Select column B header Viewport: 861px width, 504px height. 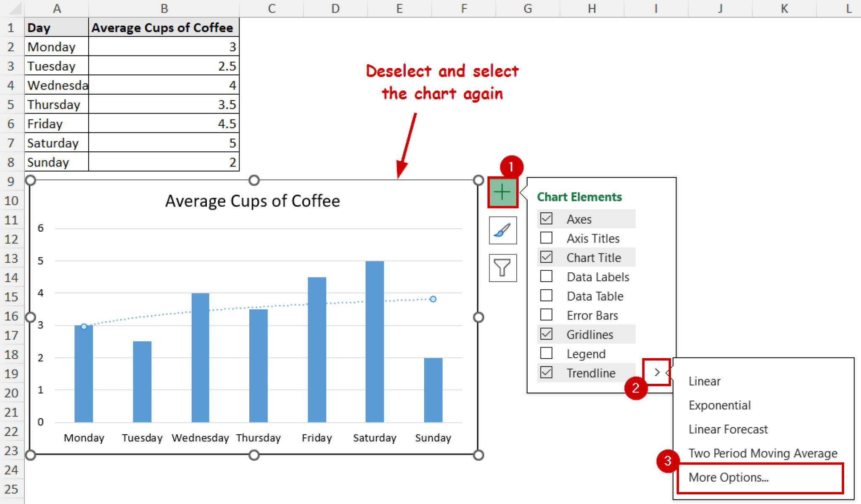164,8
